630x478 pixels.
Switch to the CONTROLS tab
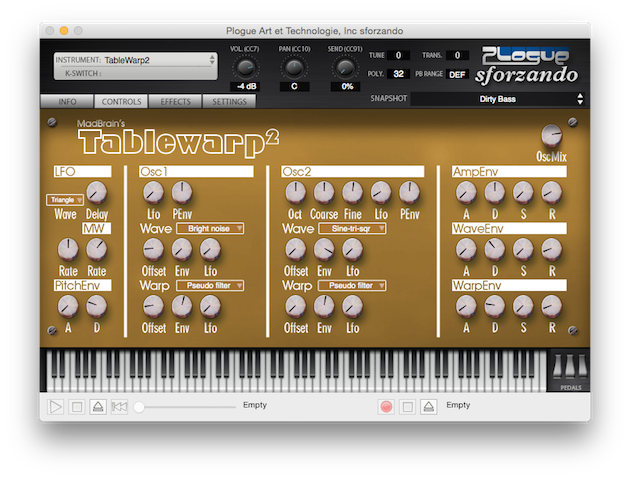121,102
